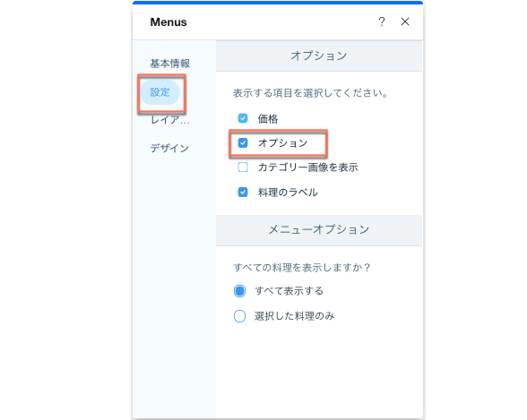Screen dimensions: 527x420
Task: Click the help question mark icon
Action: [x=382, y=21]
